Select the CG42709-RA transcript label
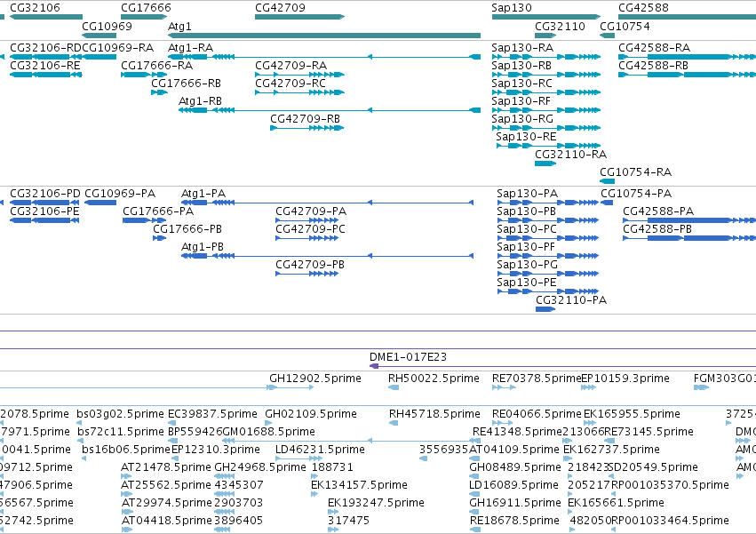This screenshot has width=756, height=534. (x=290, y=66)
